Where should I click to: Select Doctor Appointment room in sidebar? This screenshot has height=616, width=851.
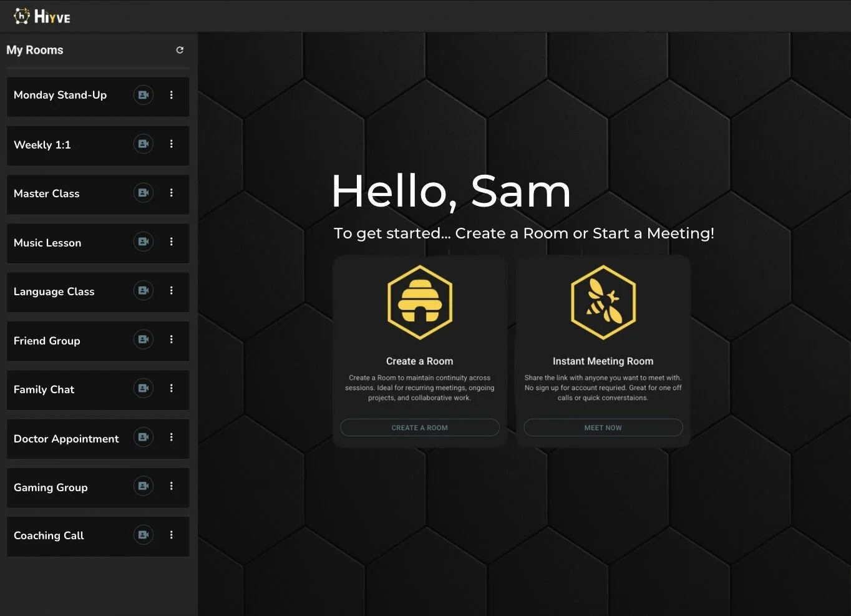66,439
